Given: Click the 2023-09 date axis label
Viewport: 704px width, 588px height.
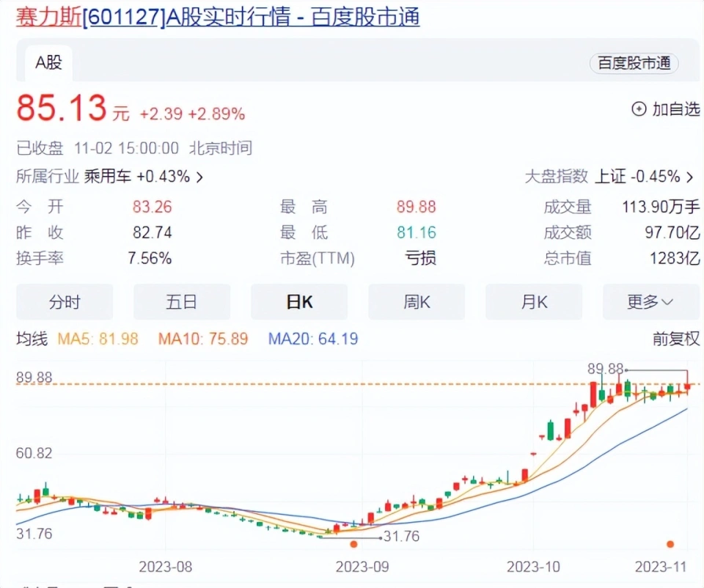Looking at the screenshot, I should (x=362, y=567).
